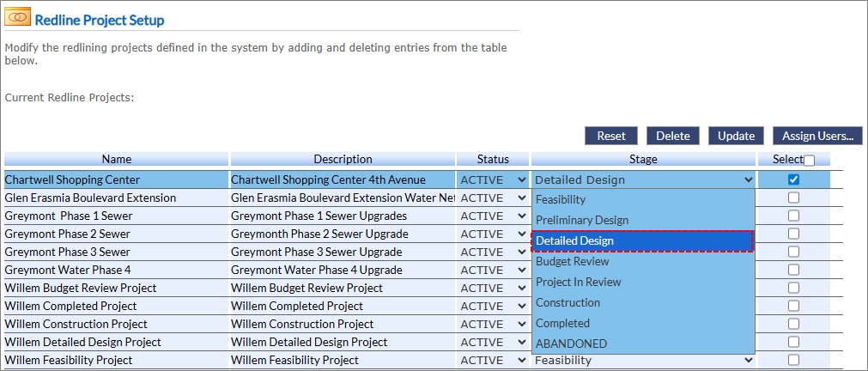
Task: Collapse the Chartwell Stage dropdown showing Detailed Design
Action: pos(643,180)
